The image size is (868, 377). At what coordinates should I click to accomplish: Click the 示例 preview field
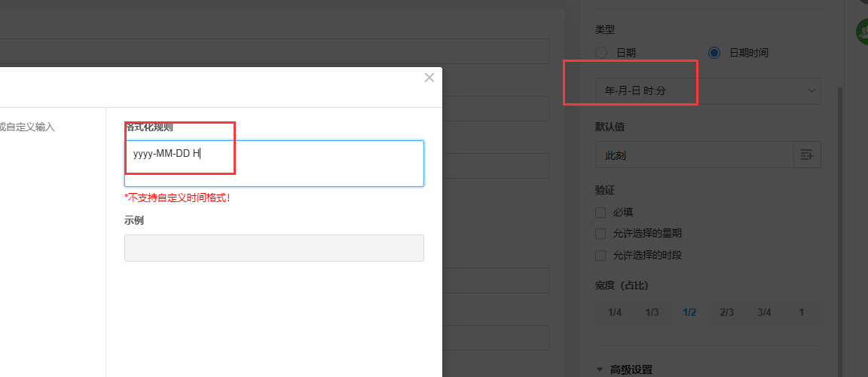274,248
